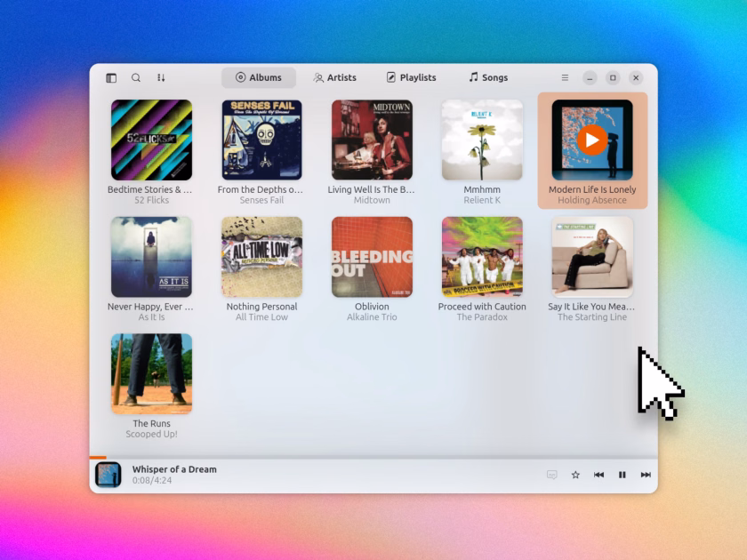
Task: Switch to the Albums tab
Action: pos(259,77)
